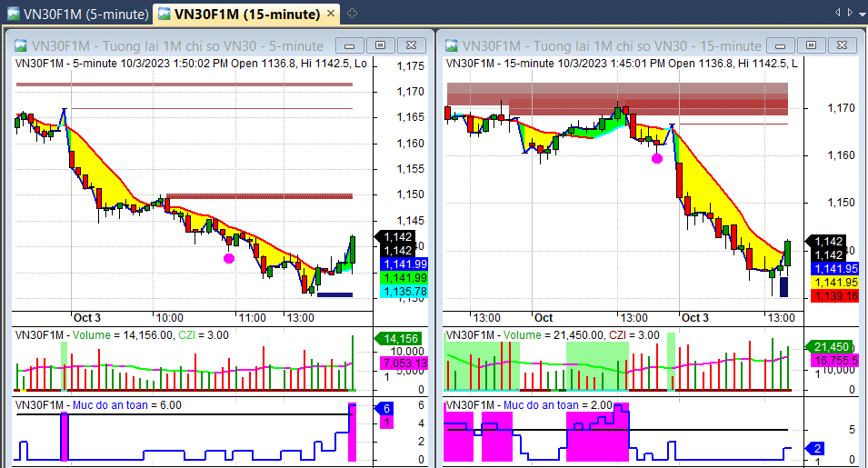Image resolution: width=868 pixels, height=468 pixels.
Task: Click chart icon in 15-minute window title
Action: tap(451, 45)
